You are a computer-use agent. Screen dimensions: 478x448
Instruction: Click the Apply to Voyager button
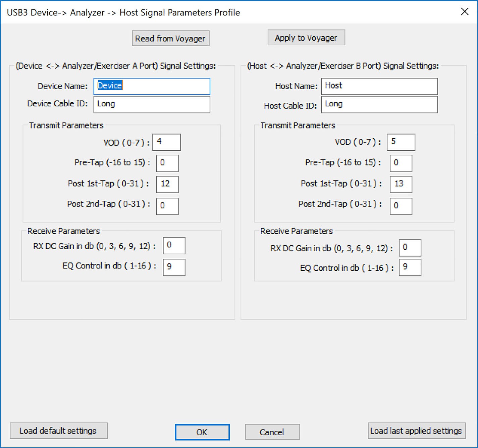[306, 38]
